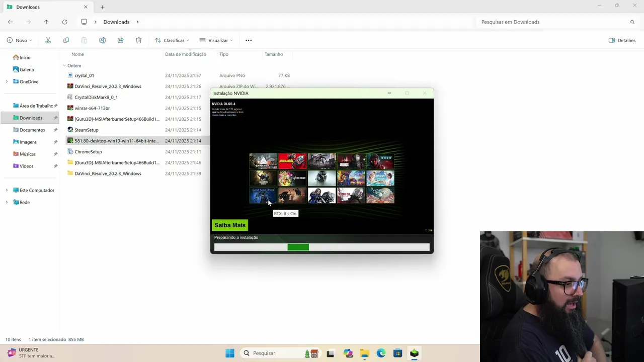
Task: Expand the Rede tree node
Action: 7,202
